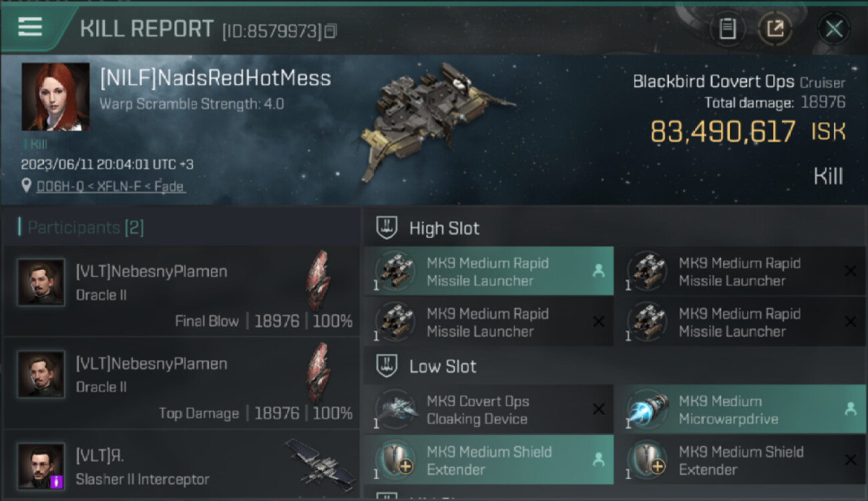Select the MK9 Covert Ops Cloaking Device

487,410
